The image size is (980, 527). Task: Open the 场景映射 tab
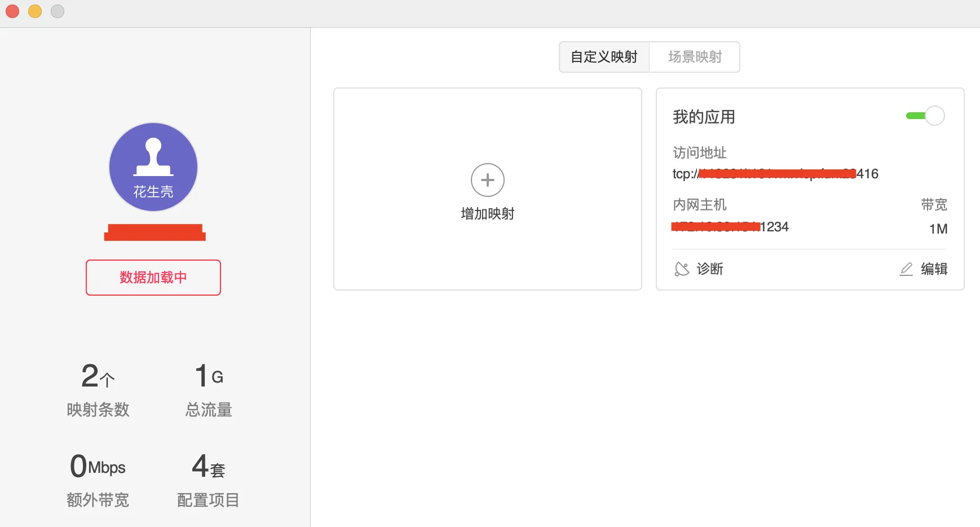pos(695,57)
